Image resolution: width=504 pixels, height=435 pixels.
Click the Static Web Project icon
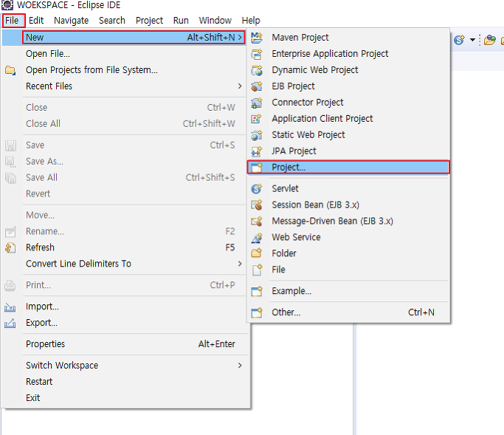(x=257, y=135)
